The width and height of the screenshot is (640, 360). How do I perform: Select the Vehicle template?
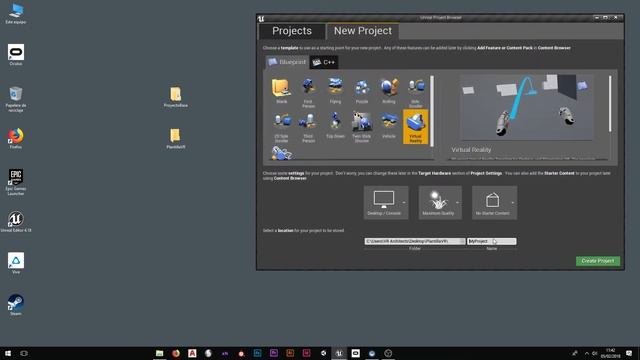pyautogui.click(x=389, y=125)
